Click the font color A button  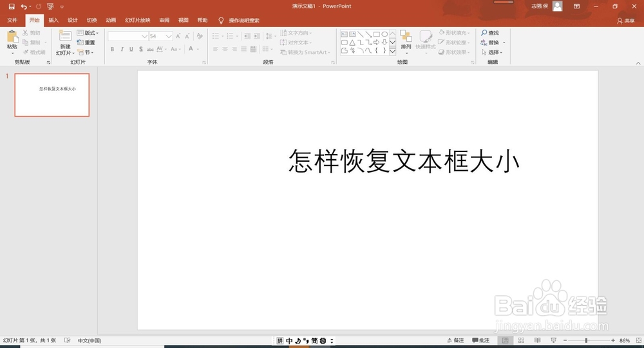(x=191, y=49)
